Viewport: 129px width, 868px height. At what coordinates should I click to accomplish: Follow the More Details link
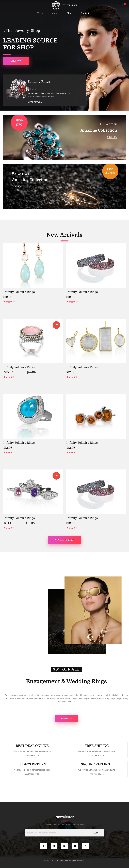pos(35,102)
